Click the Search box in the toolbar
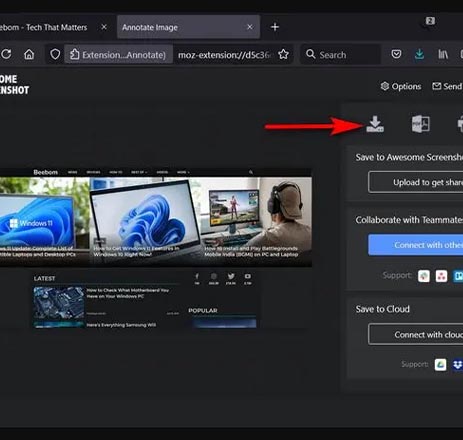This screenshot has width=463, height=440. [341, 55]
